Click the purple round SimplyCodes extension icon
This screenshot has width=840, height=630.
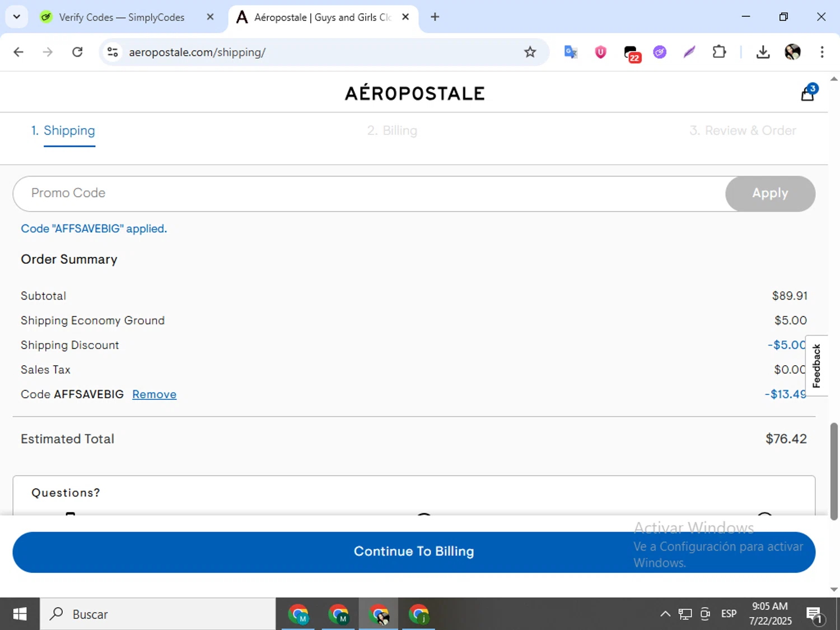point(660,52)
